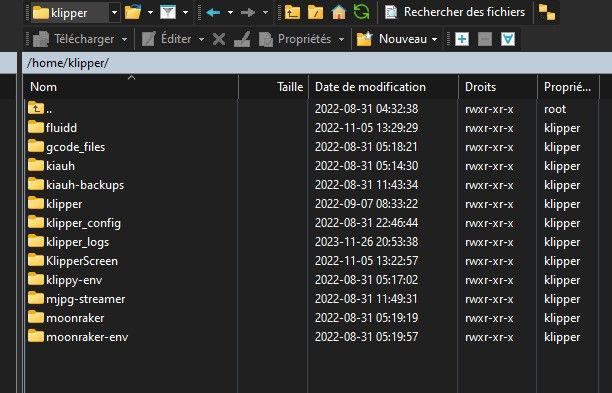The image size is (612, 393).
Task: Click the open directory folder icon
Action: coord(133,12)
